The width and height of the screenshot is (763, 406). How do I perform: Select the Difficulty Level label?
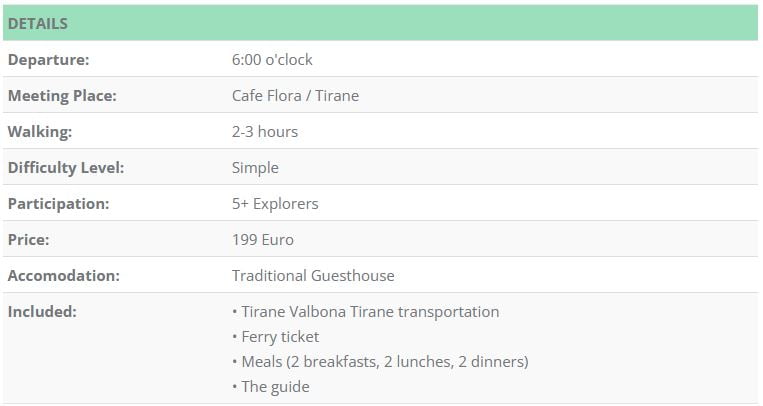point(66,168)
